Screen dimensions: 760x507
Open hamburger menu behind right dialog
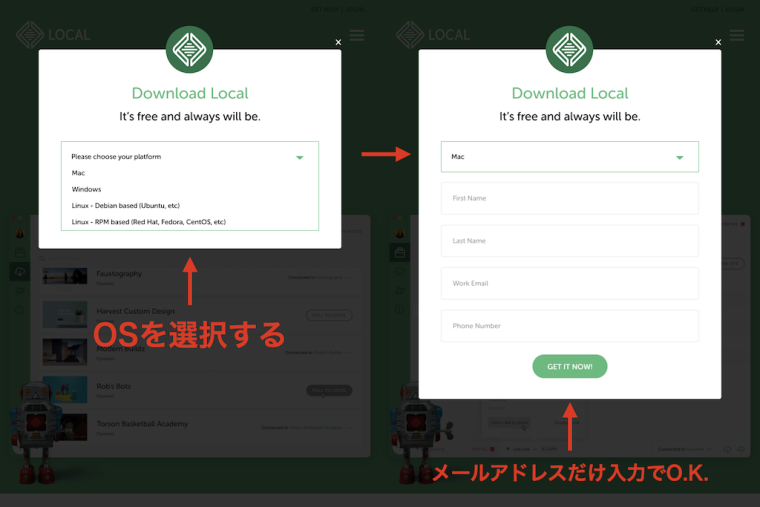point(737,35)
